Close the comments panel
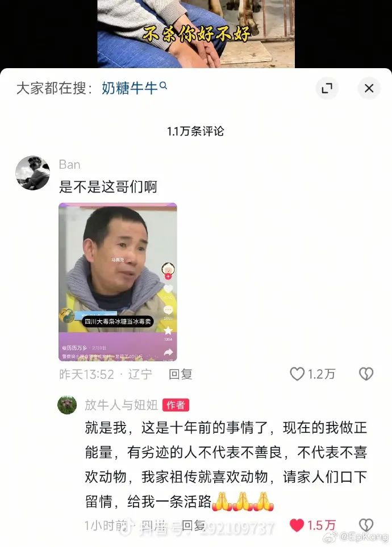The image size is (392, 547). [369, 88]
